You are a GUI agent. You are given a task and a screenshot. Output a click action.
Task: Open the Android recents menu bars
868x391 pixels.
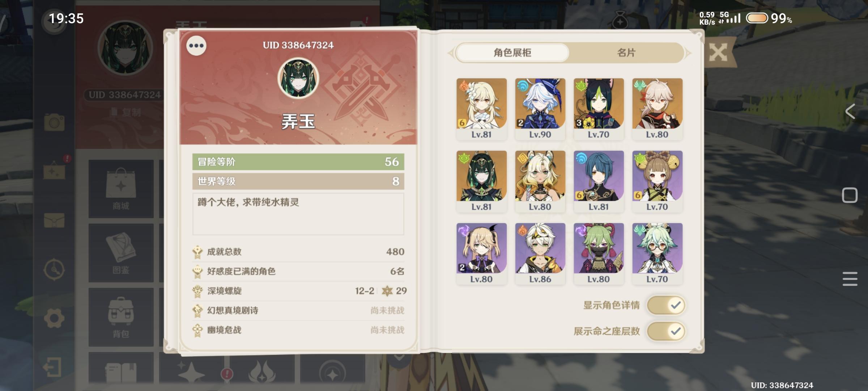point(850,279)
